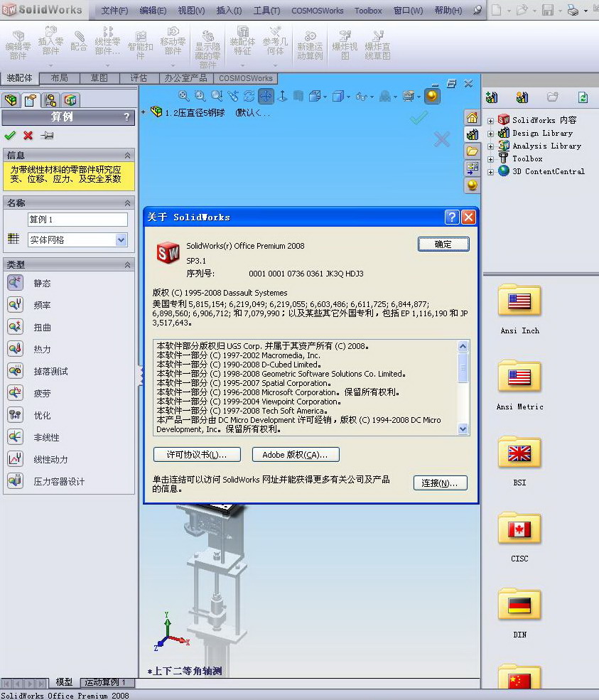This screenshot has width=599, height=700.
Task: Click the Insert Components toolbar icon
Action: tap(50, 41)
